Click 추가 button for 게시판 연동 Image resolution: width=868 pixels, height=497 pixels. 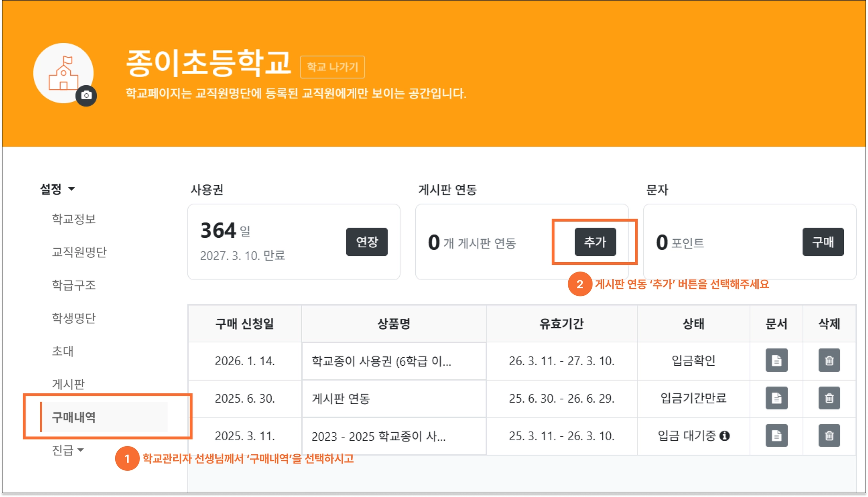click(595, 242)
